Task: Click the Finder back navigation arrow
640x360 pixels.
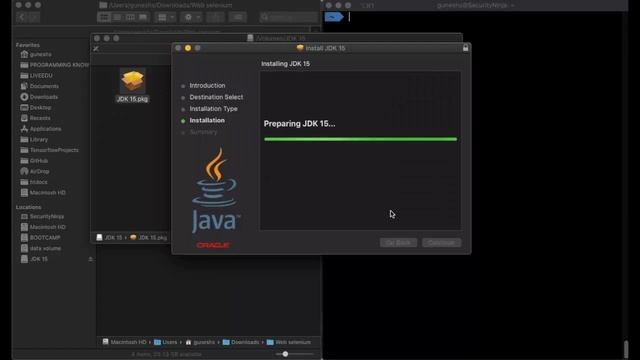Action: click(x=22, y=17)
